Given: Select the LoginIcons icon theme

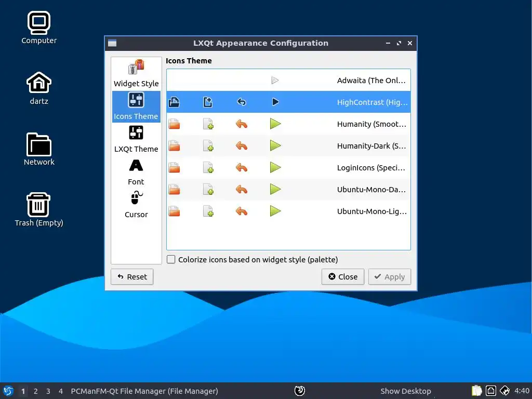Looking at the screenshot, I should point(288,168).
